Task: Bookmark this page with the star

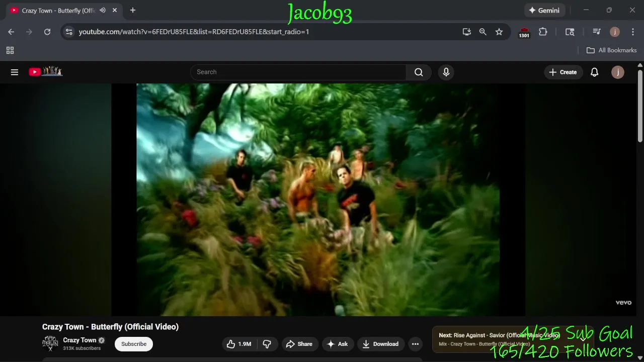Action: [499, 32]
